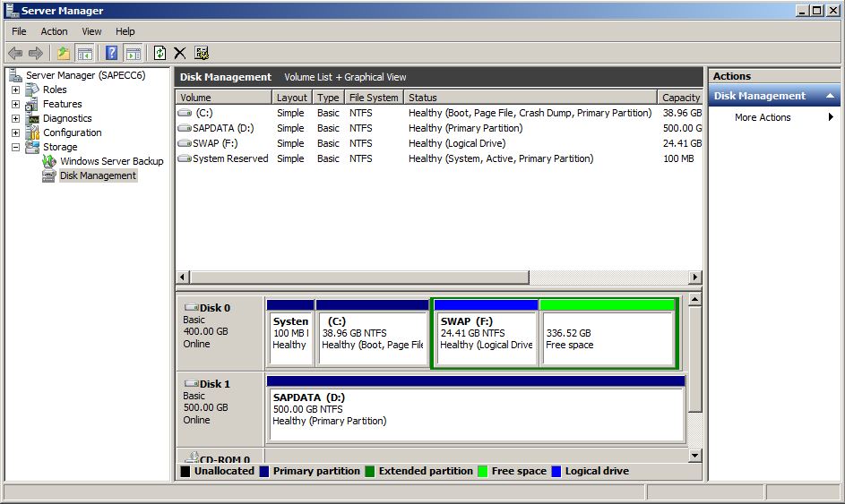Image resolution: width=845 pixels, height=504 pixels.
Task: Select the (C:) 38.96 GB partition block
Action: (x=373, y=333)
